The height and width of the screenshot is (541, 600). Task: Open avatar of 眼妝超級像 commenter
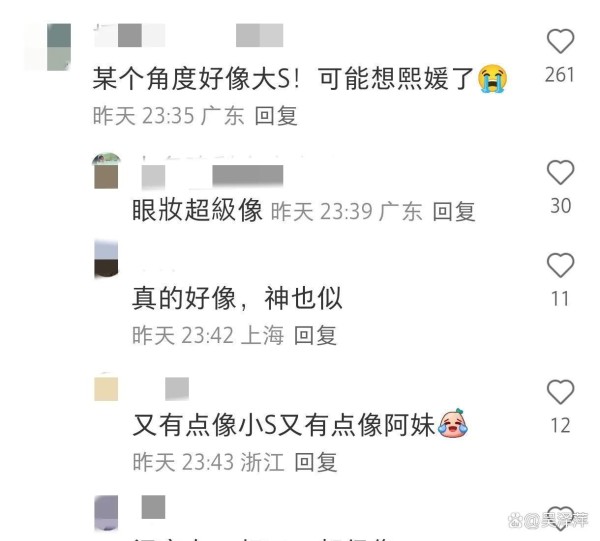click(106, 171)
